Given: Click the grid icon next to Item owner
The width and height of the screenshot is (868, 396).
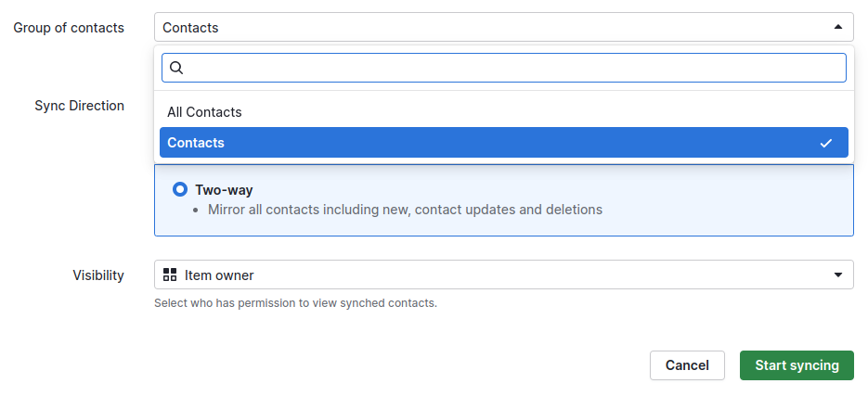Looking at the screenshot, I should click(x=170, y=275).
